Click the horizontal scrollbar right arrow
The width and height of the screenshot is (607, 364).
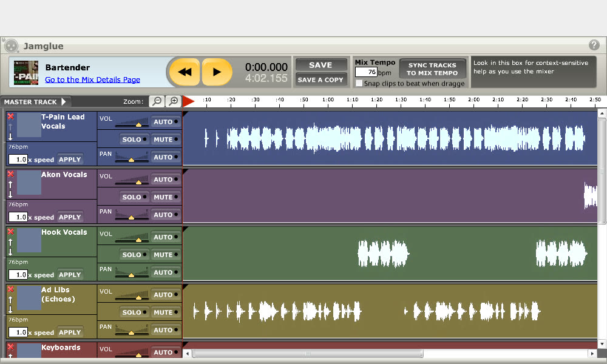click(592, 354)
